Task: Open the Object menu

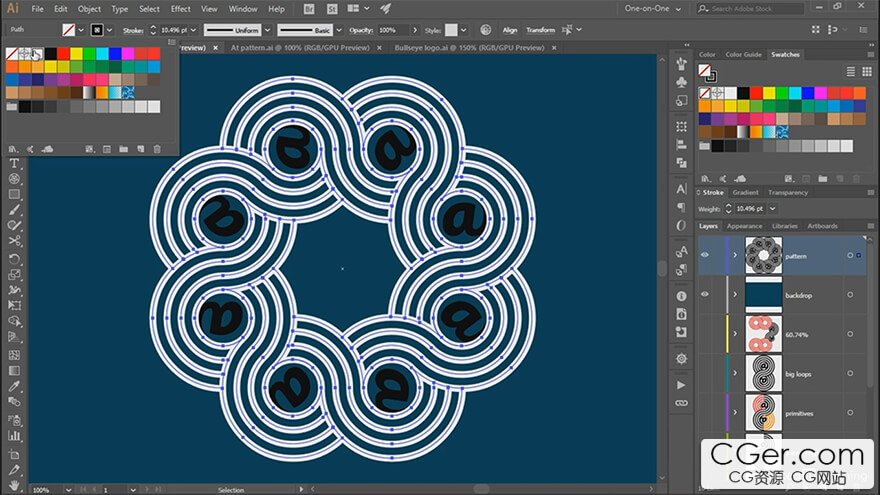Action: click(x=89, y=9)
